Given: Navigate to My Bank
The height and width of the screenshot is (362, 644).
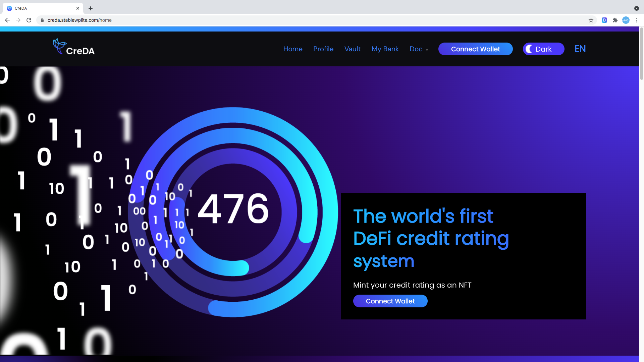Looking at the screenshot, I should coord(385,49).
